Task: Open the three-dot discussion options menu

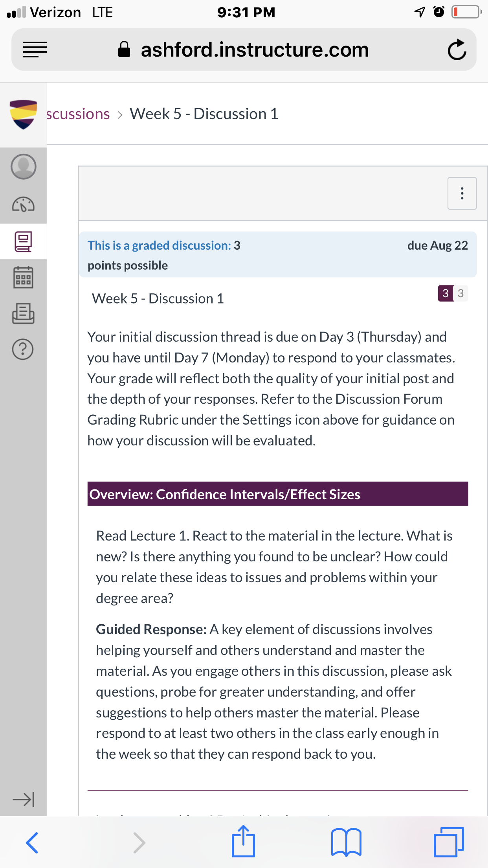Action: point(462,193)
